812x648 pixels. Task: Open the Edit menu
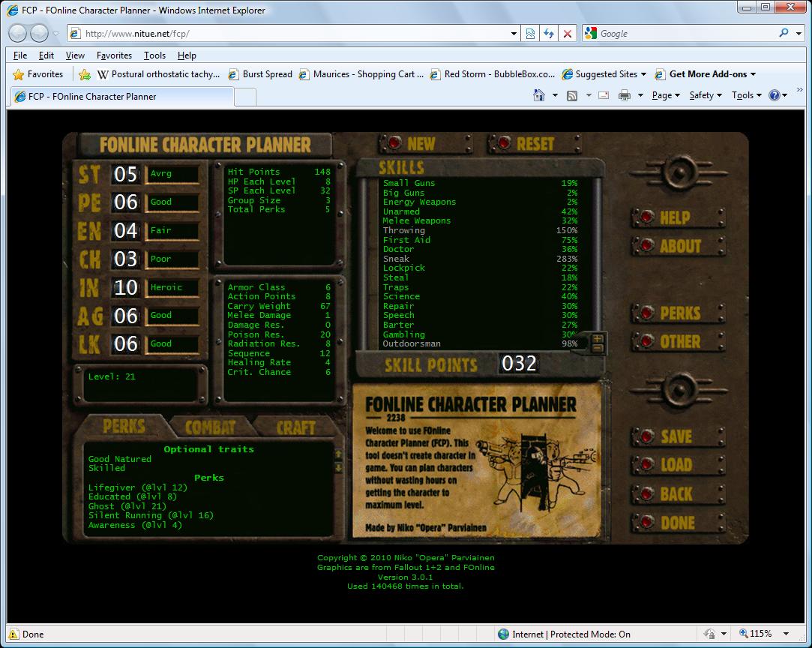[46, 55]
